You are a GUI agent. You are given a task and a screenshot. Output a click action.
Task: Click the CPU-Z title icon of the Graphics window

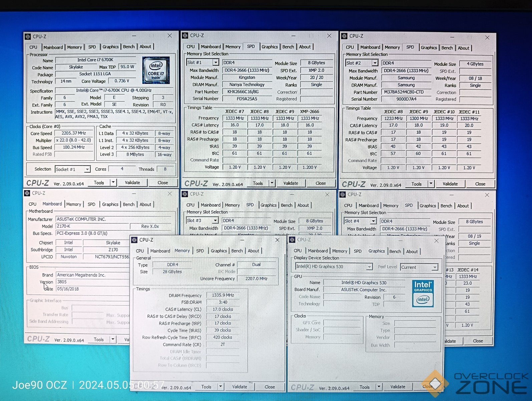click(x=292, y=240)
